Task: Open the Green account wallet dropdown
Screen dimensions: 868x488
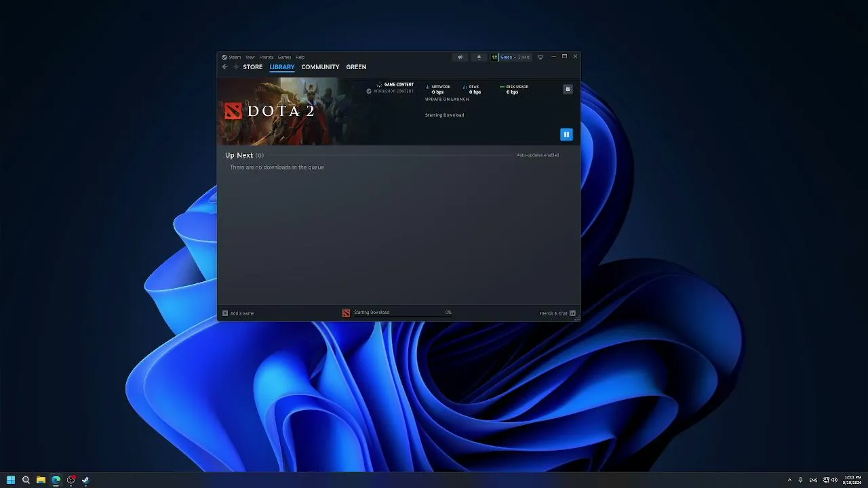Action: coord(511,57)
